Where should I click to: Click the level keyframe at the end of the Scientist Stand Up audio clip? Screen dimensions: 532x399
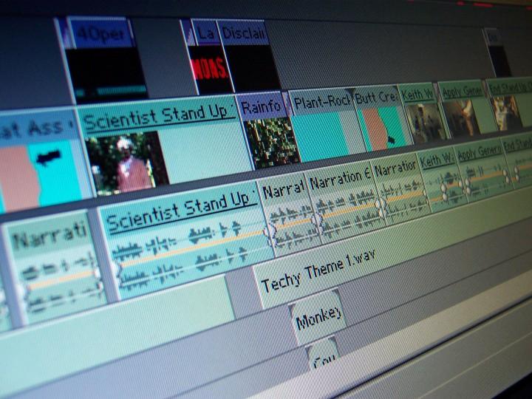click(x=269, y=233)
